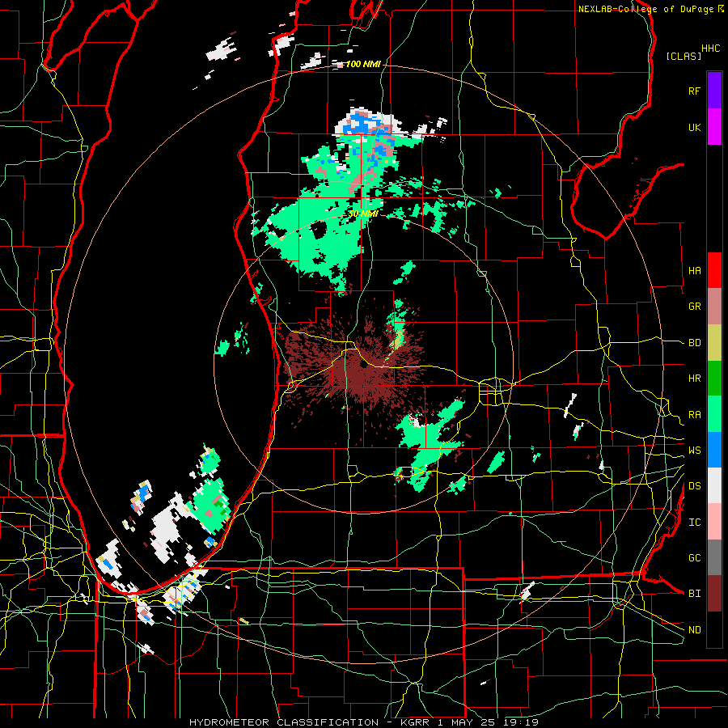Viewport: 728px width, 728px height.
Task: Click the HHC product label
Action: 710,49
